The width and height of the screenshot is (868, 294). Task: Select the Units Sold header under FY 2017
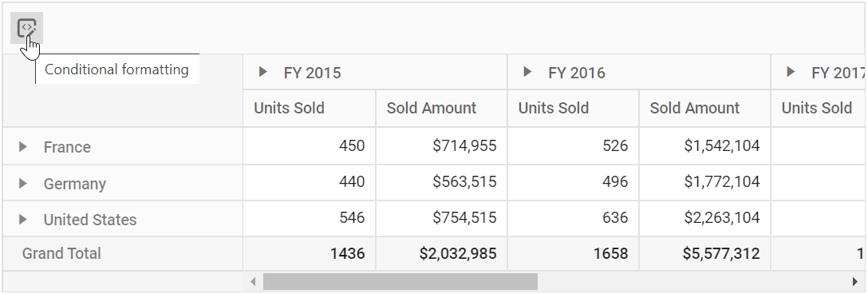(817, 108)
